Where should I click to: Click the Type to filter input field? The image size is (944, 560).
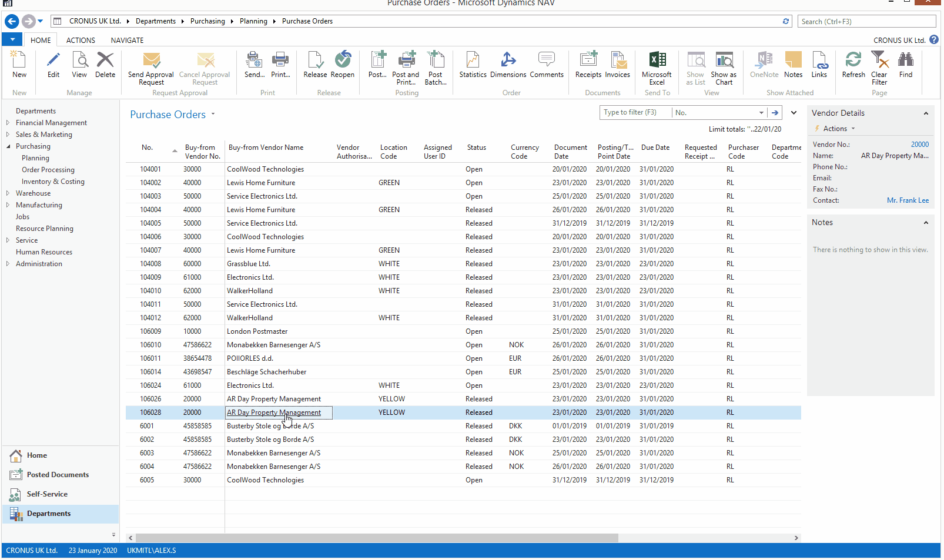point(635,113)
